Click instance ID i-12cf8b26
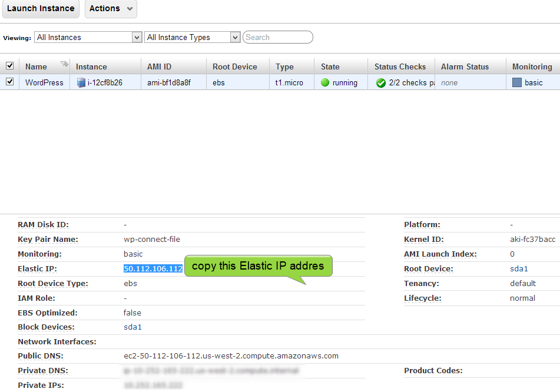 [105, 82]
